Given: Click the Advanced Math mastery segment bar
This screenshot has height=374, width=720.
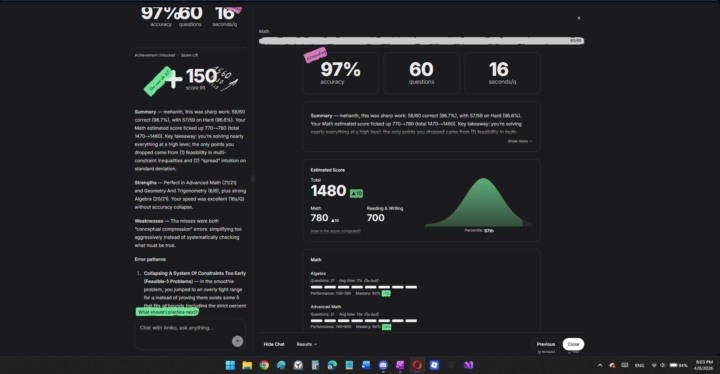Looking at the screenshot, I should (x=364, y=321).
